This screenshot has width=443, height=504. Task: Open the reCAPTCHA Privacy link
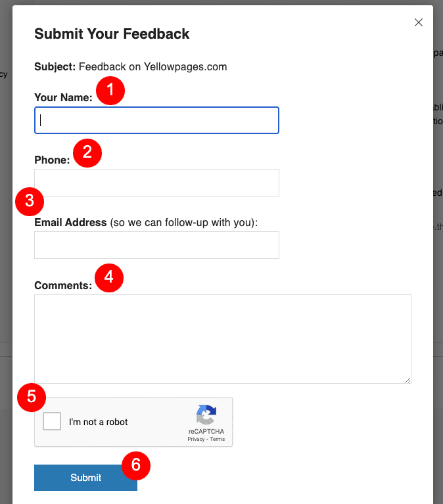(196, 439)
